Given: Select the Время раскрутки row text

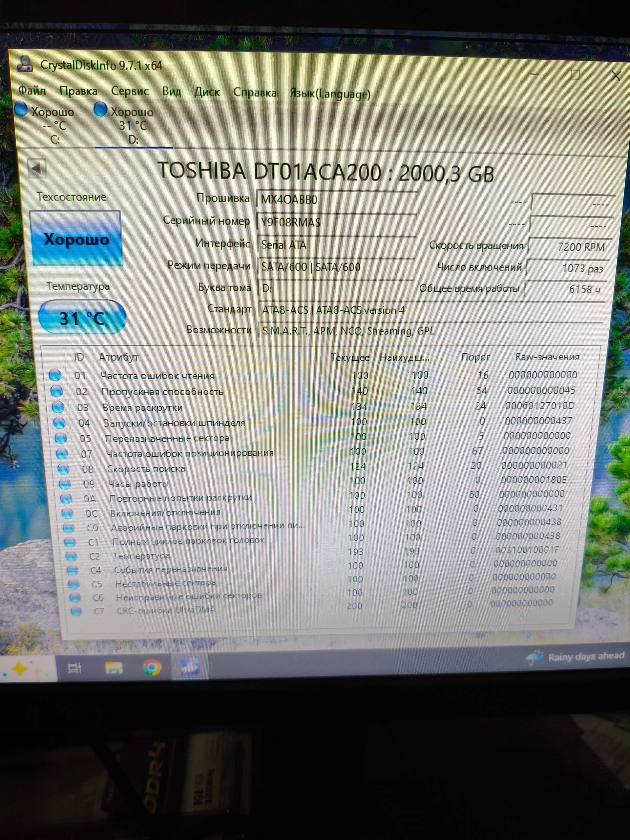Looking at the screenshot, I should (143, 408).
